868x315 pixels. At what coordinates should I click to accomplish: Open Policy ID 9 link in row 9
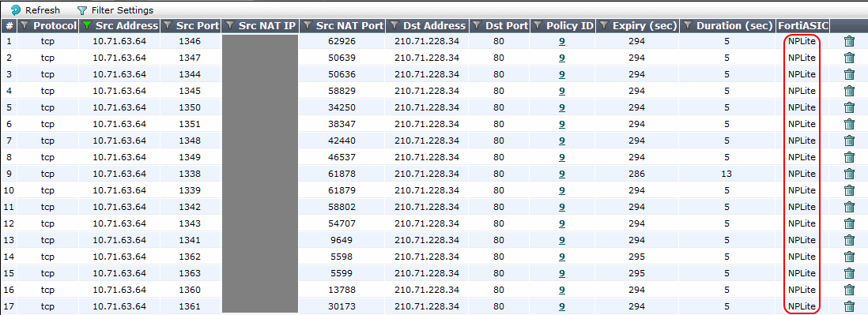pyautogui.click(x=562, y=174)
